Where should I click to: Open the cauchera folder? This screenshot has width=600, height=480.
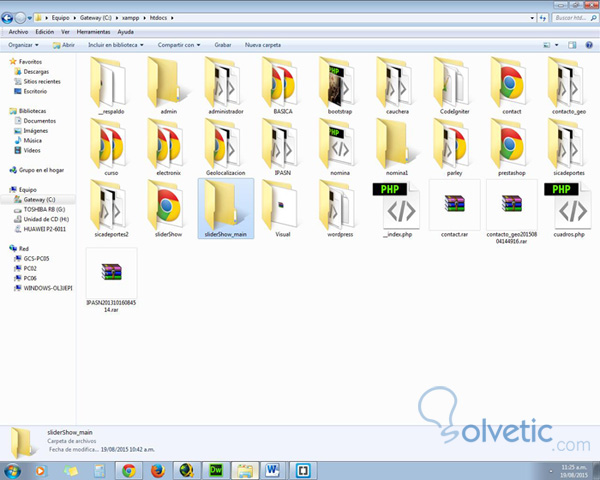coord(397,85)
